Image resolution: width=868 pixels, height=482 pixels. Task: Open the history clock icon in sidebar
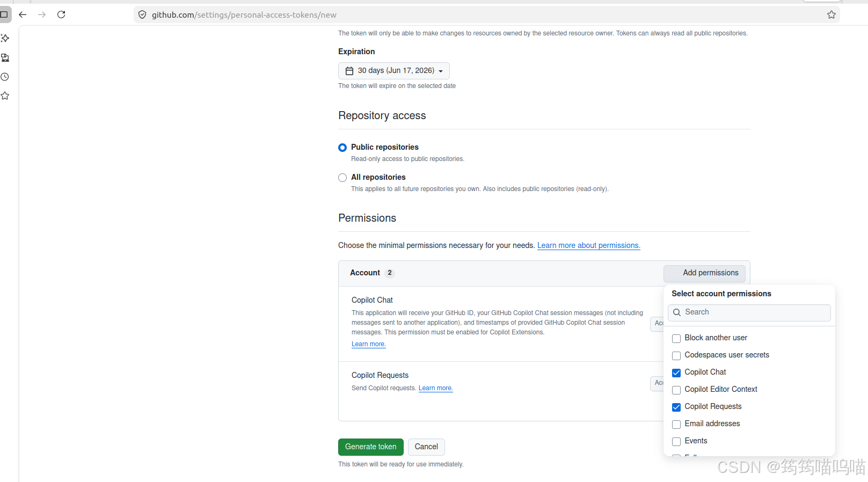click(x=5, y=77)
